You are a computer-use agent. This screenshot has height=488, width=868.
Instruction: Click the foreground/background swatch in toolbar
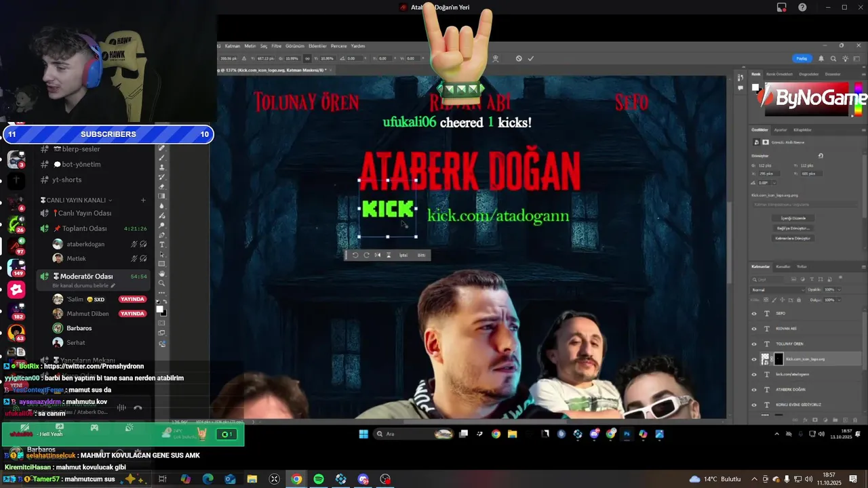click(161, 310)
